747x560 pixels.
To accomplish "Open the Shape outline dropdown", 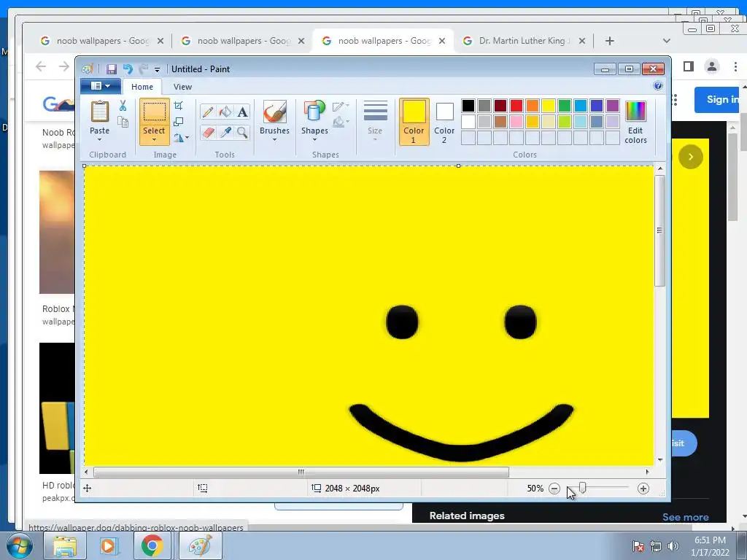I will click(341, 106).
